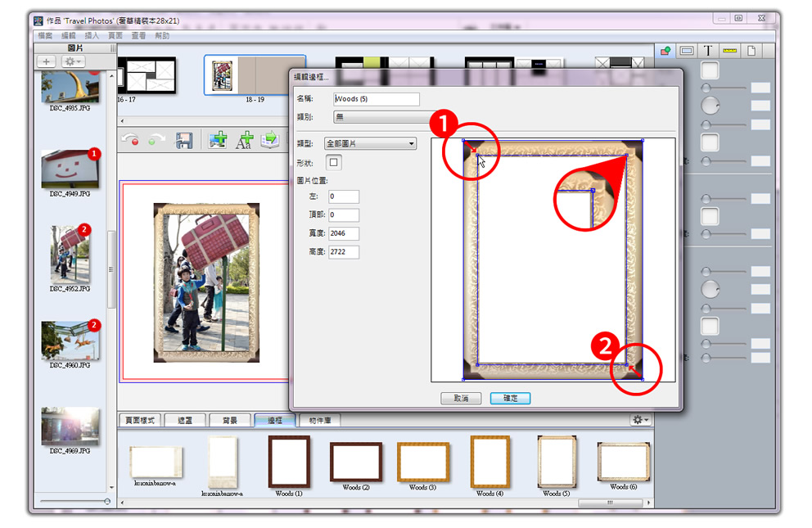
Task: Expand the 類型 '全部圖片' dropdown
Action: point(370,144)
